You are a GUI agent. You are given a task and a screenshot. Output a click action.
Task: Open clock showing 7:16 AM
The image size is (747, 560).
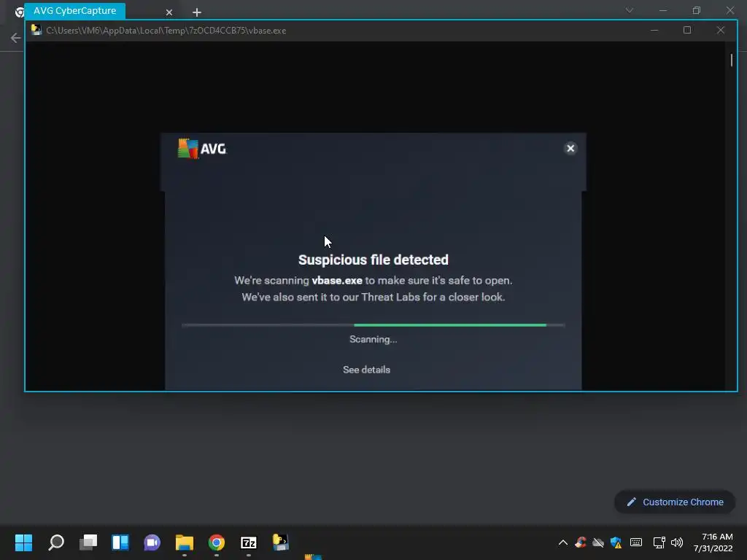[713, 542]
